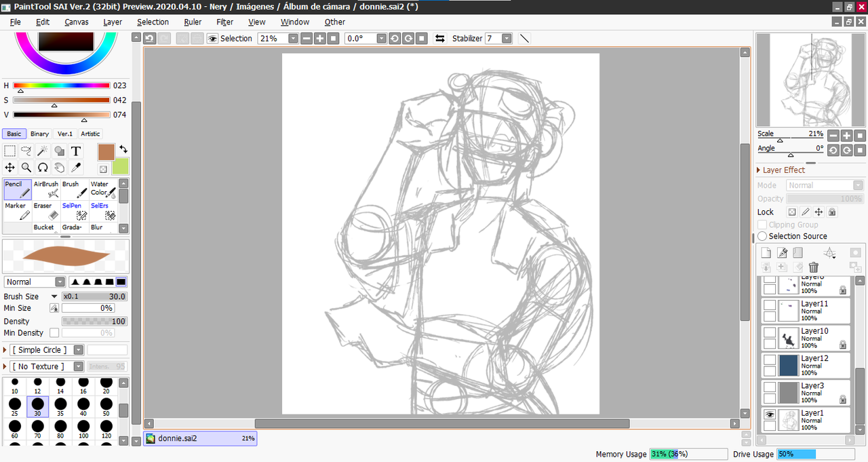Choose the Eraser tool
This screenshot has width=868, height=462.
(x=46, y=211)
